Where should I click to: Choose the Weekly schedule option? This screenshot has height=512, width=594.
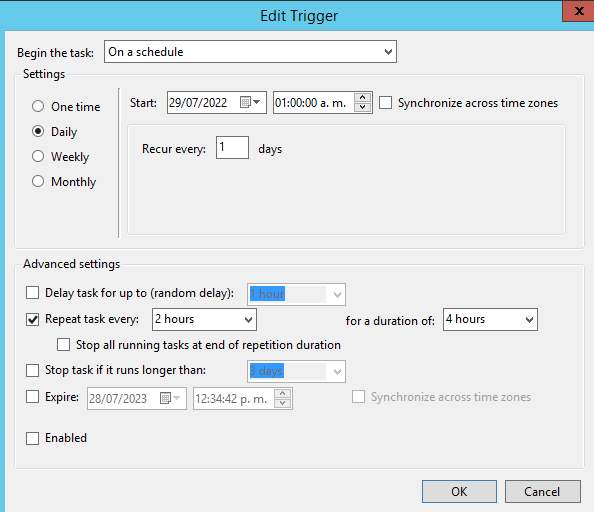coord(38,156)
